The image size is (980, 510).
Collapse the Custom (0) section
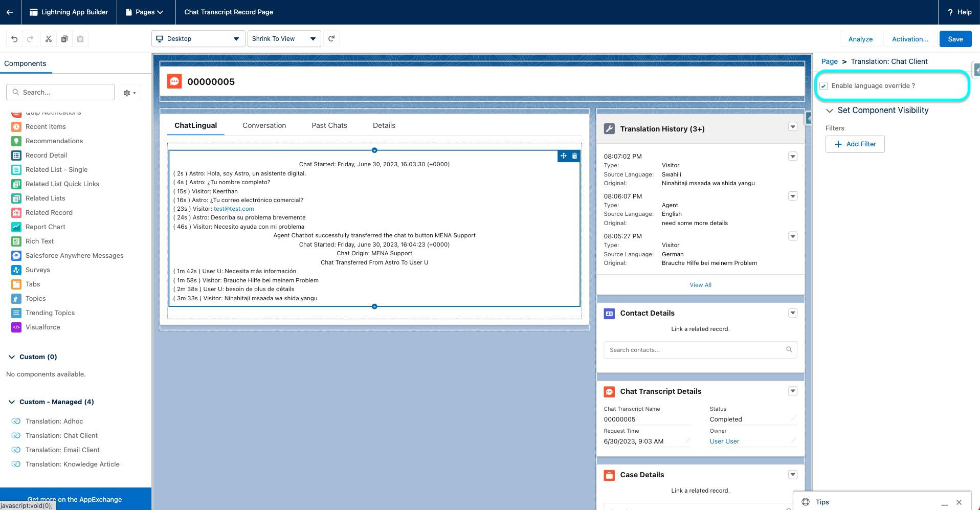click(12, 357)
